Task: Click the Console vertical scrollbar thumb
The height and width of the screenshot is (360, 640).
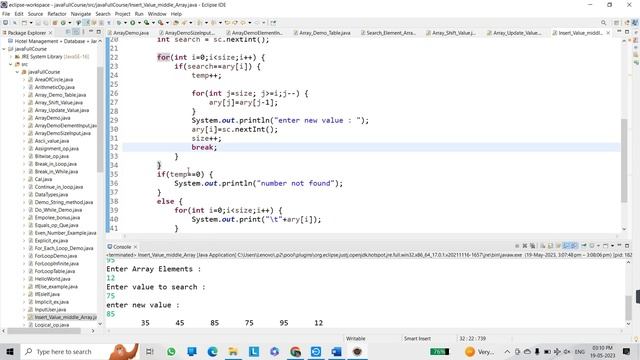Action: pos(628,308)
